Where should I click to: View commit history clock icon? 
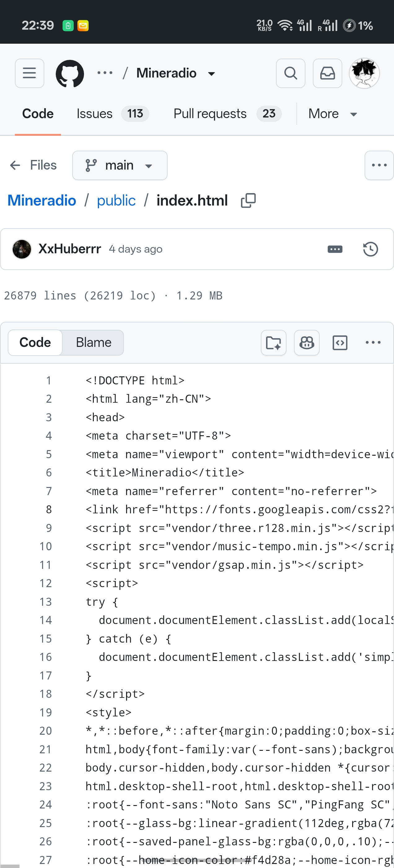370,249
